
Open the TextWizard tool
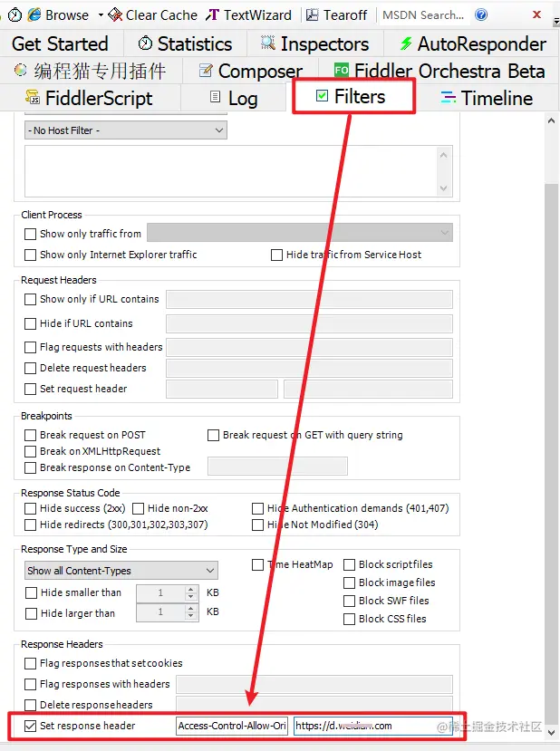248,14
